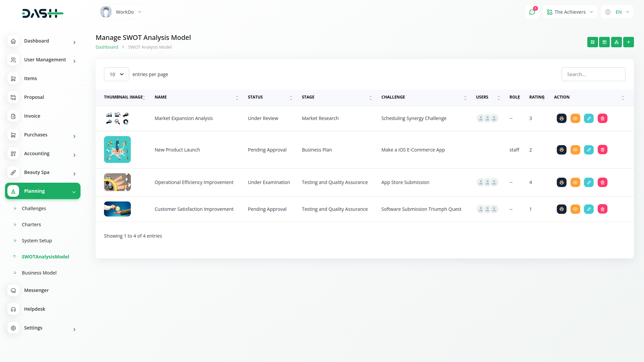Open the WorkDo user profile menu
This screenshot has height=362, width=644.
click(121, 12)
